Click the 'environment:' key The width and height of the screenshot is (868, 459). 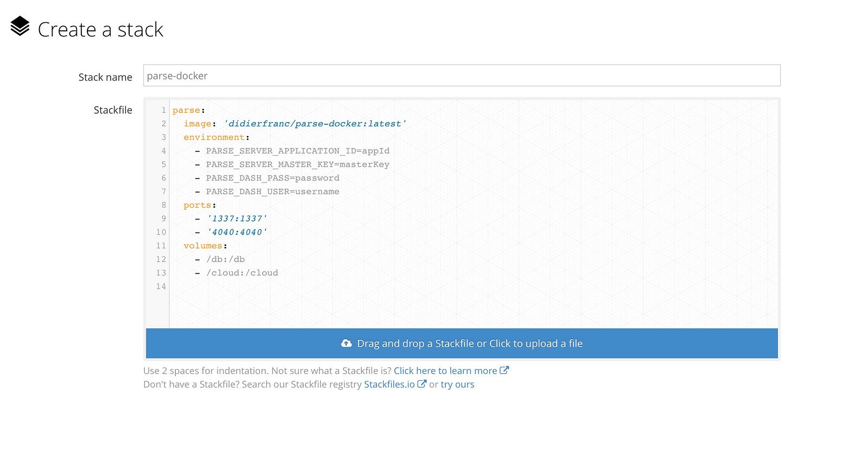click(216, 137)
